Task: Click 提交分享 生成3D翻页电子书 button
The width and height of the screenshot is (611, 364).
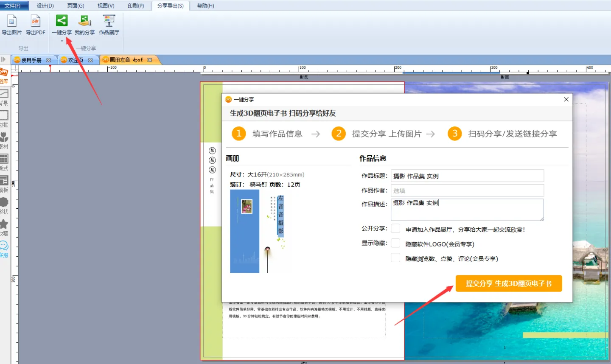Action: pyautogui.click(x=508, y=283)
